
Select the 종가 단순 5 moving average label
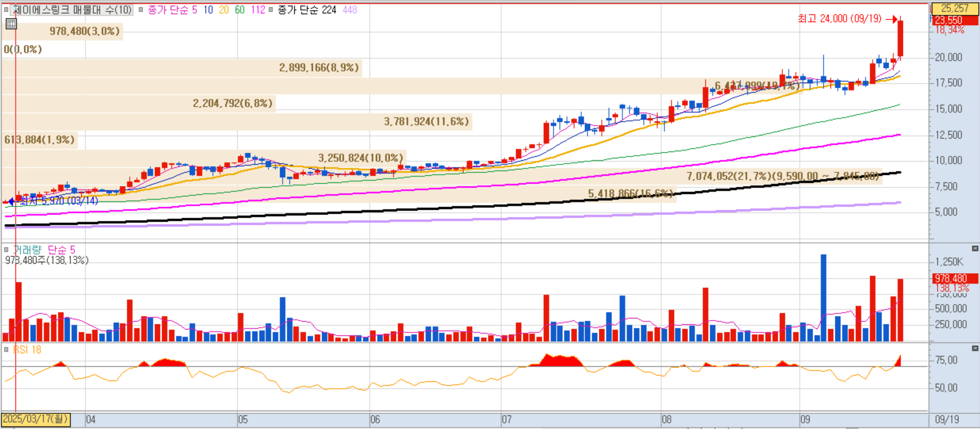pos(173,10)
